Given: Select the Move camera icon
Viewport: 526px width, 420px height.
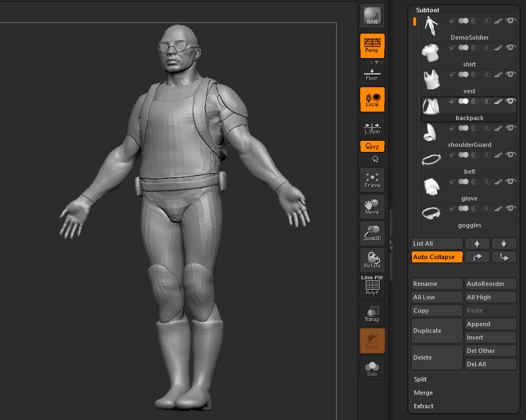Looking at the screenshot, I should click(x=372, y=207).
